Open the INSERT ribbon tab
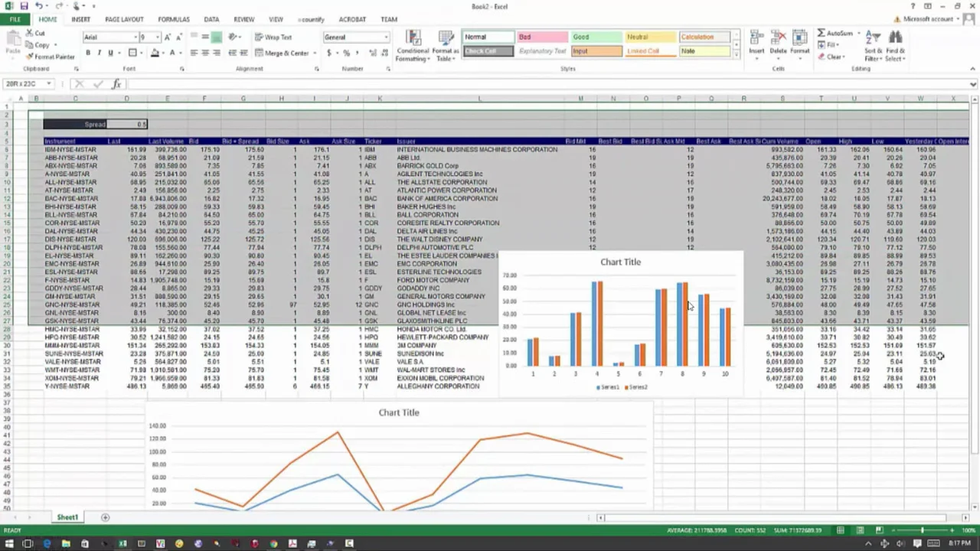The image size is (980, 551). point(80,19)
